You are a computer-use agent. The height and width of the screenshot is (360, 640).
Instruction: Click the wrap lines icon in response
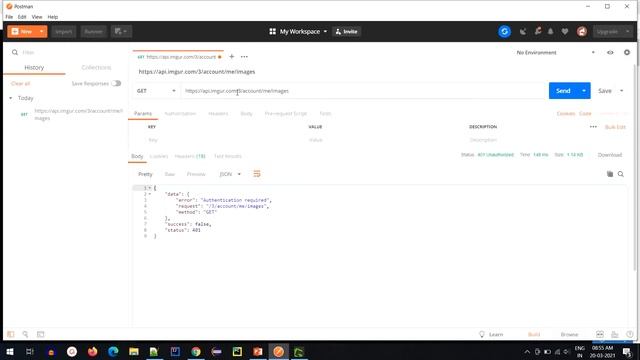(257, 174)
